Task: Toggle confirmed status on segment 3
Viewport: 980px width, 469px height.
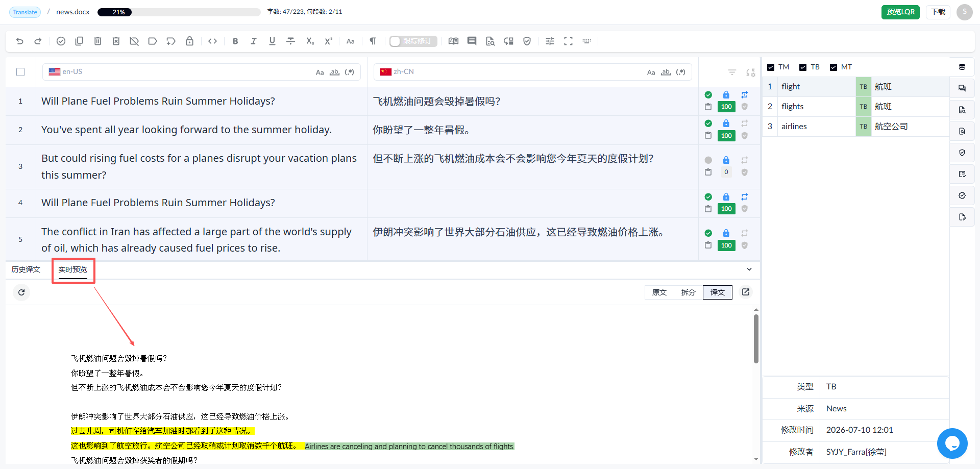Action: click(708, 160)
